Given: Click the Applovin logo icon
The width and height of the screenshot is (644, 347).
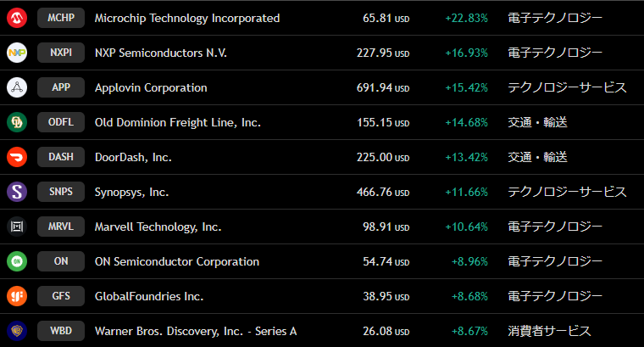Looking at the screenshot, I should point(17,87).
